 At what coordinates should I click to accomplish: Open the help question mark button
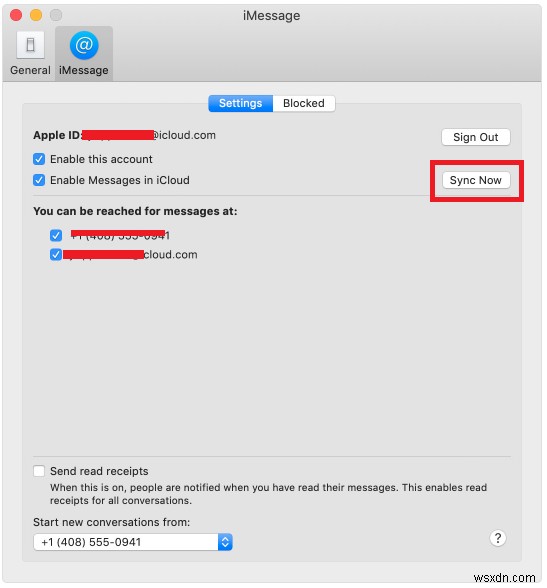point(498,538)
